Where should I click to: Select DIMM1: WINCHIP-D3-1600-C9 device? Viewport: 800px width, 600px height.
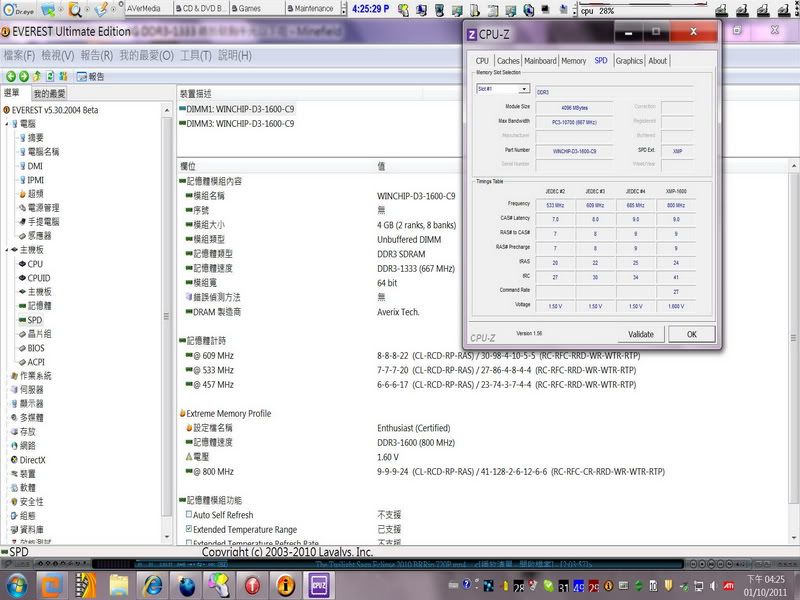237,109
